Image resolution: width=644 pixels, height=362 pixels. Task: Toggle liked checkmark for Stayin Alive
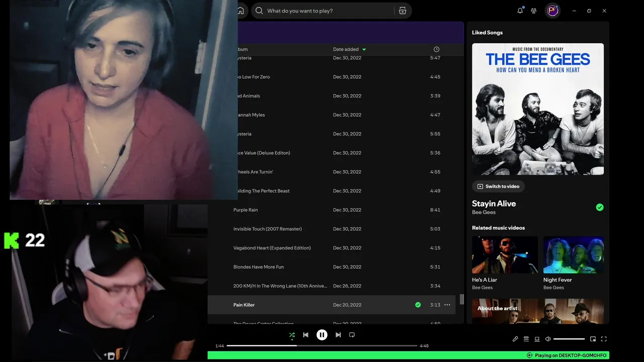[x=600, y=207]
